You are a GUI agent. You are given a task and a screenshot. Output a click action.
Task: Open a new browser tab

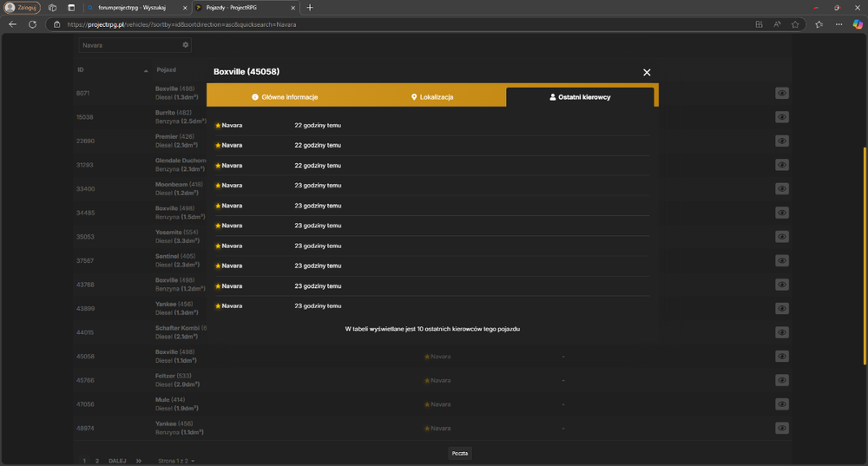[x=310, y=8]
